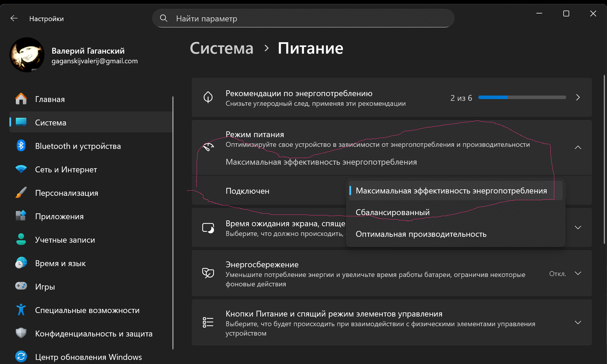The width and height of the screenshot is (607, 364).
Task: Open Учетные записи sidebar item
Action: point(65,240)
